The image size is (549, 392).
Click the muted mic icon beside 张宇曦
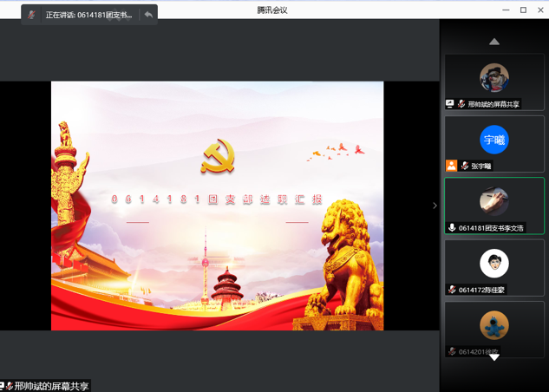coord(464,166)
